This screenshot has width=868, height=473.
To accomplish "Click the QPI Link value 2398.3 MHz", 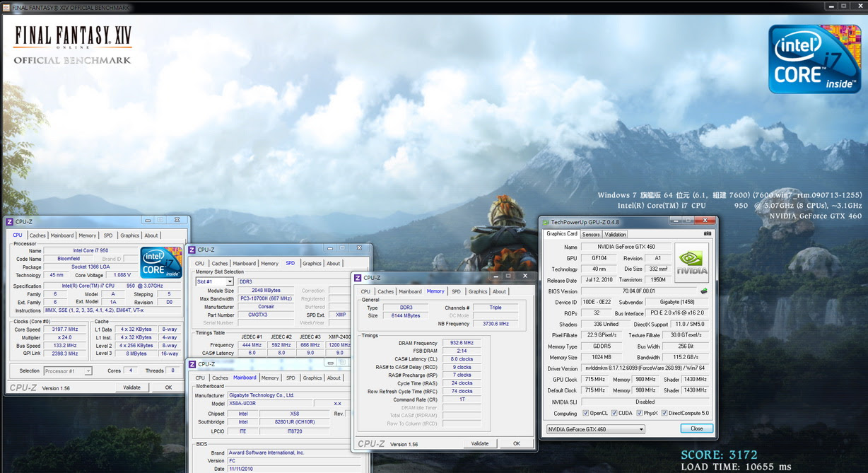I will pyautogui.click(x=65, y=354).
